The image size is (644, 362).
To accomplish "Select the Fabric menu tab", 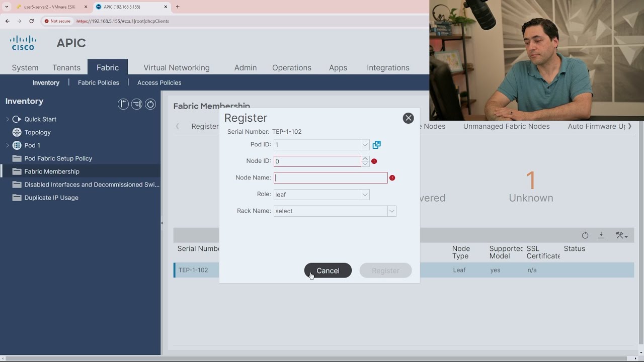I will (108, 67).
